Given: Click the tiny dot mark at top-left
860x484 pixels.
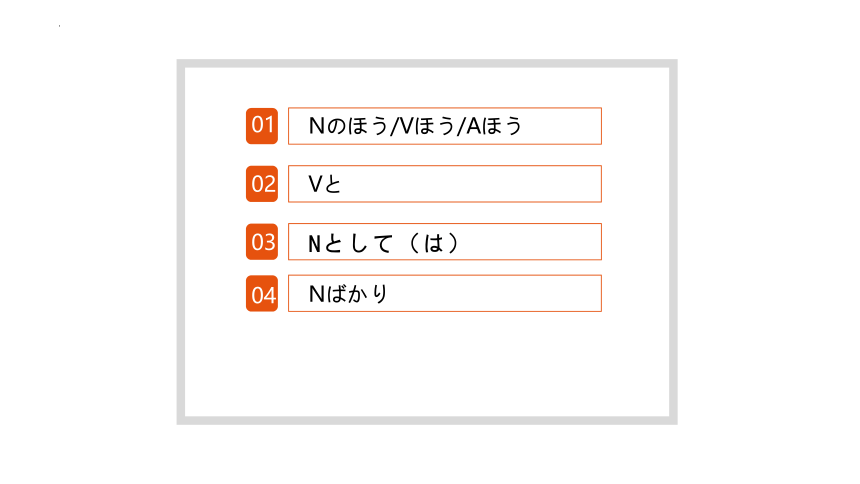Looking at the screenshot, I should tap(59, 26).
